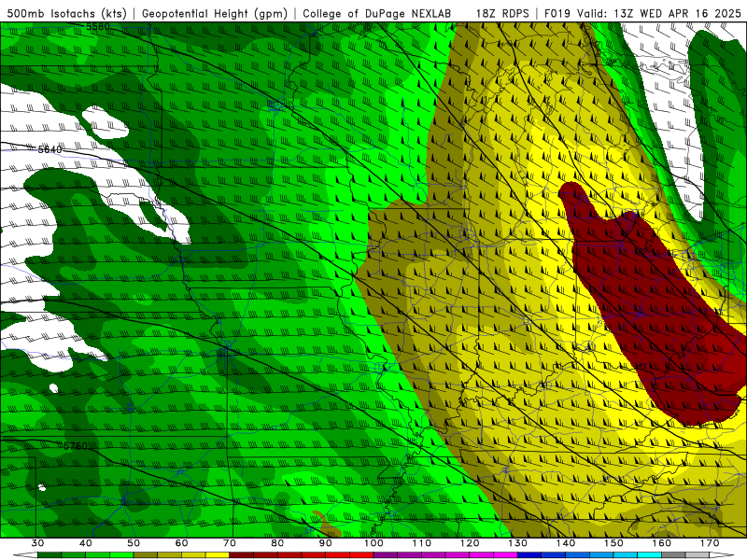
Task: Click the '18Z RDPS' model run label
Action: [502, 13]
